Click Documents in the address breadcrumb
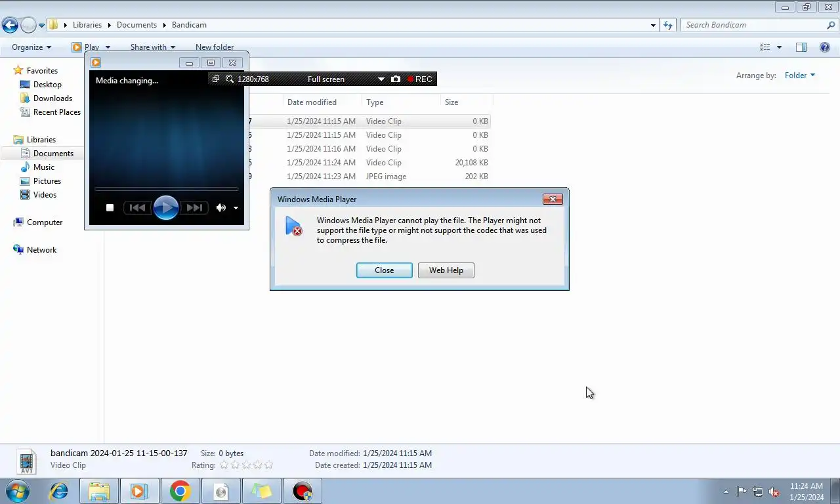Screen dimensions: 840x504 pyautogui.click(x=136, y=25)
